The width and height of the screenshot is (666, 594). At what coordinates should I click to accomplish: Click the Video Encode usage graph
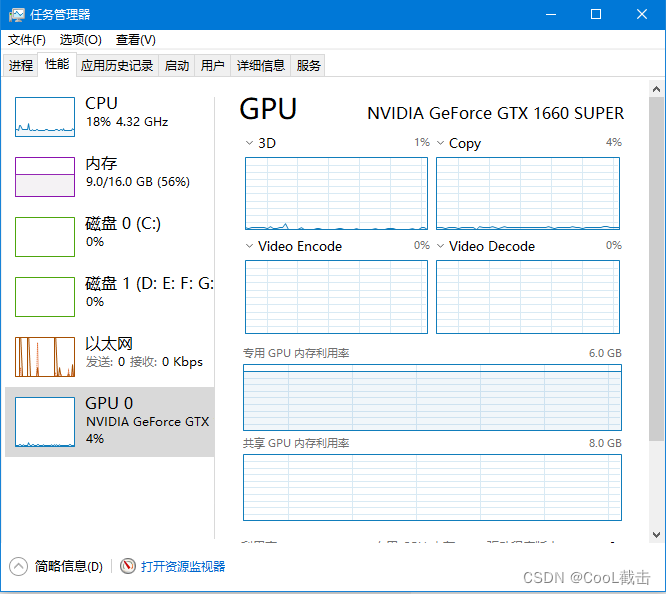tap(336, 297)
